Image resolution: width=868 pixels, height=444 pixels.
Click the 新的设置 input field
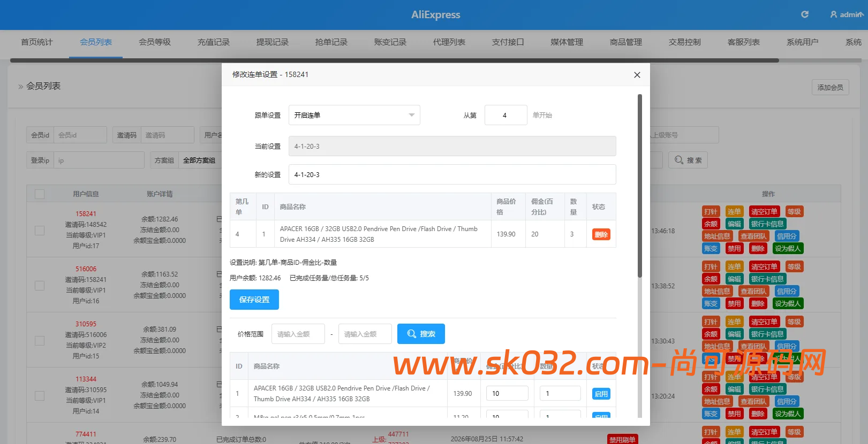[x=452, y=174]
